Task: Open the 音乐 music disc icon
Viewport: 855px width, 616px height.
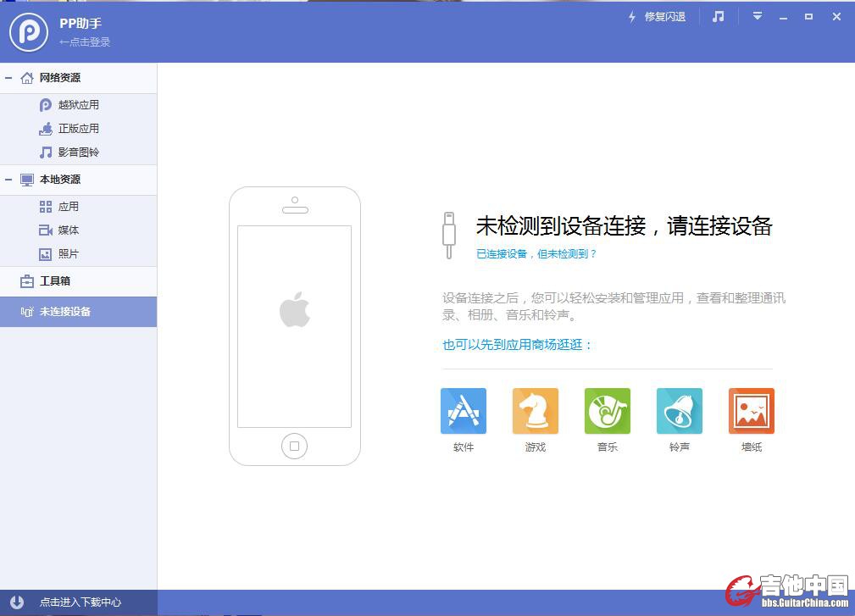Action: click(608, 411)
